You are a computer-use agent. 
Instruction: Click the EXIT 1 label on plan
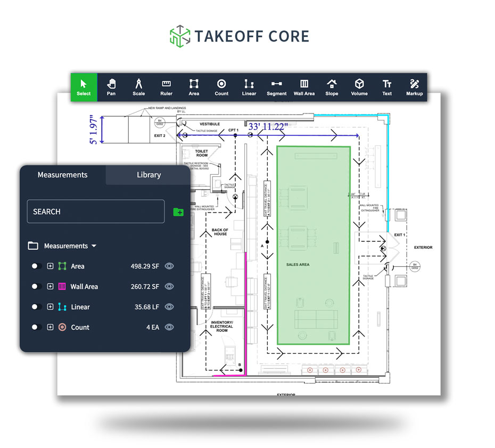(x=400, y=235)
